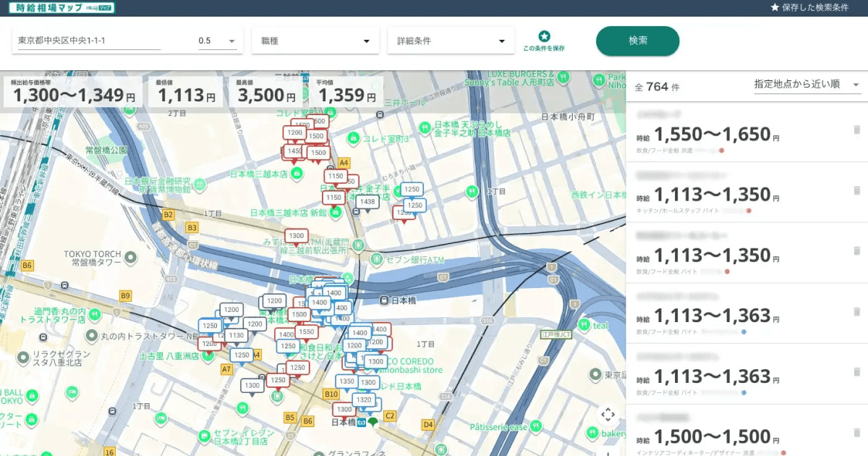Expand the 職種 dropdown
The width and height of the screenshot is (868, 456).
(x=315, y=41)
